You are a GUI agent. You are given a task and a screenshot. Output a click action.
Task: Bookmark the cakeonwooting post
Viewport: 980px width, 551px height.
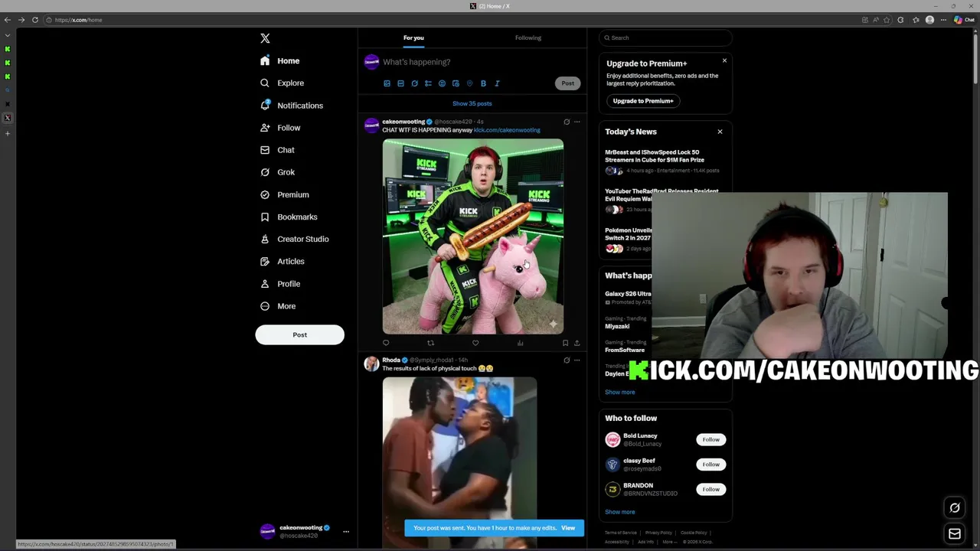point(565,343)
